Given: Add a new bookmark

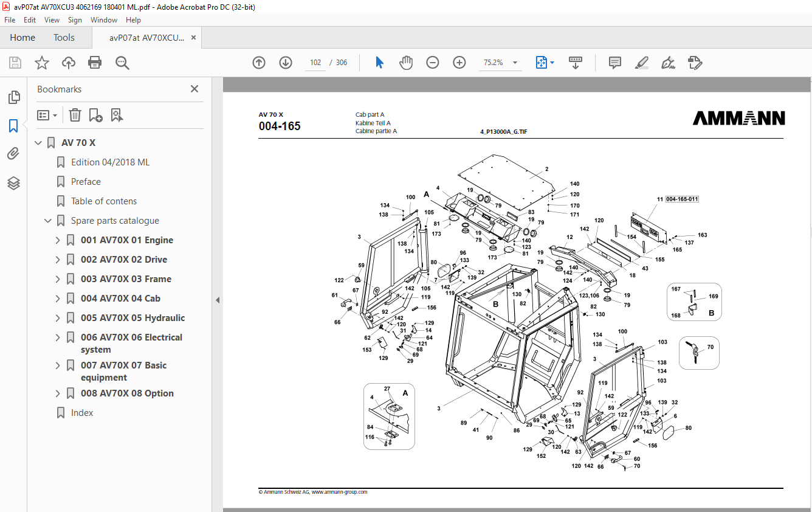Looking at the screenshot, I should [x=95, y=115].
